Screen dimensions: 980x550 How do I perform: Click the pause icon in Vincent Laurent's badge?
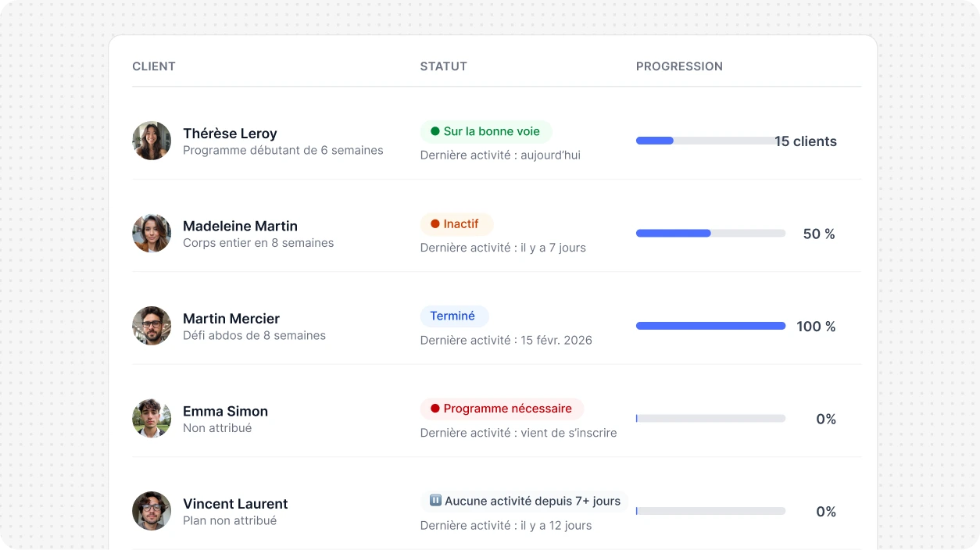tap(435, 501)
